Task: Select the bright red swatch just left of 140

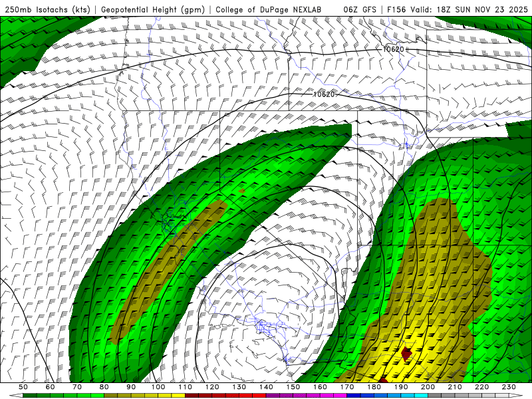Action: click(259, 396)
